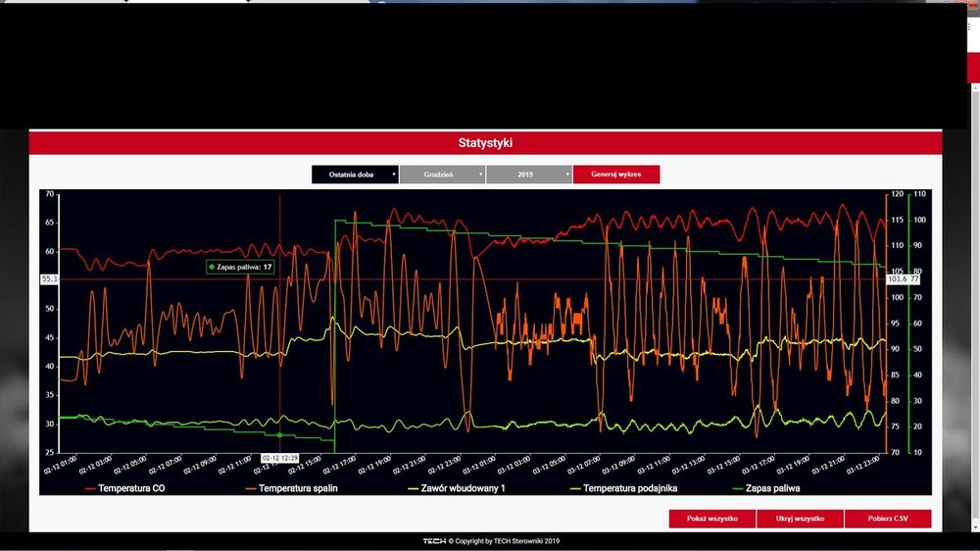Download data via Pobierz CSV

(887, 519)
